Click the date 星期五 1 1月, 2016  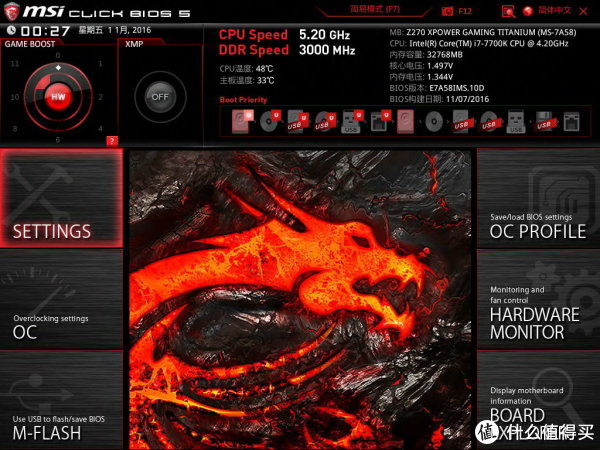[x=114, y=30]
